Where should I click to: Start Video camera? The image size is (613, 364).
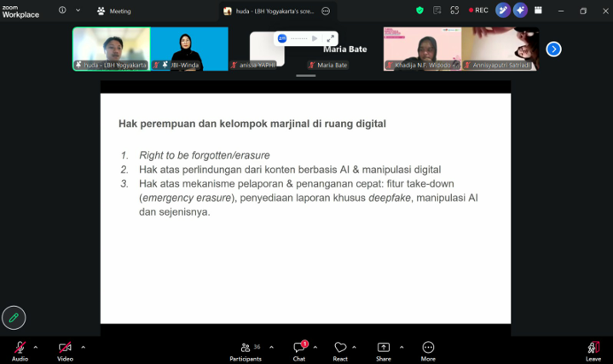pos(65,351)
